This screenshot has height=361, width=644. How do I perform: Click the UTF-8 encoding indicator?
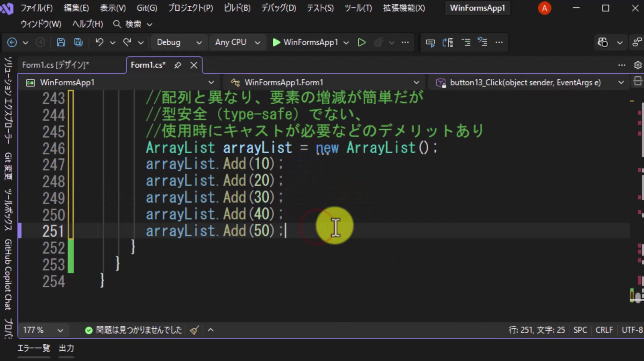coord(632,330)
